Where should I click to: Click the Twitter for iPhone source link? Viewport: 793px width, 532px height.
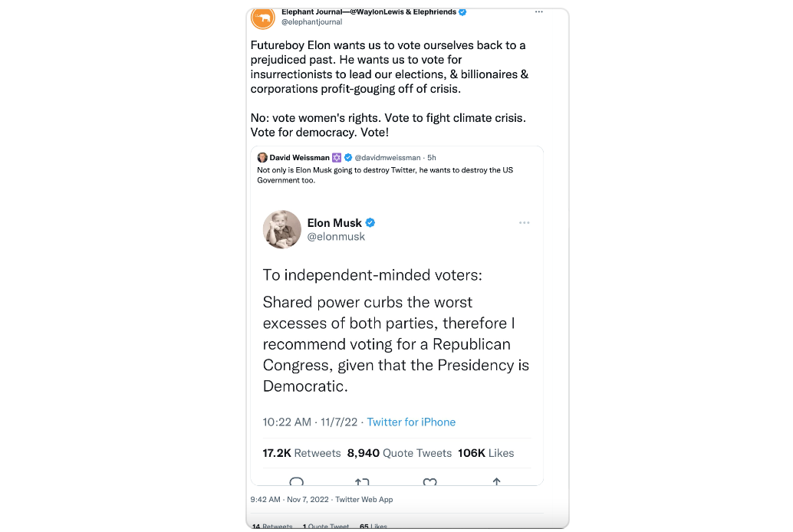pos(411,422)
